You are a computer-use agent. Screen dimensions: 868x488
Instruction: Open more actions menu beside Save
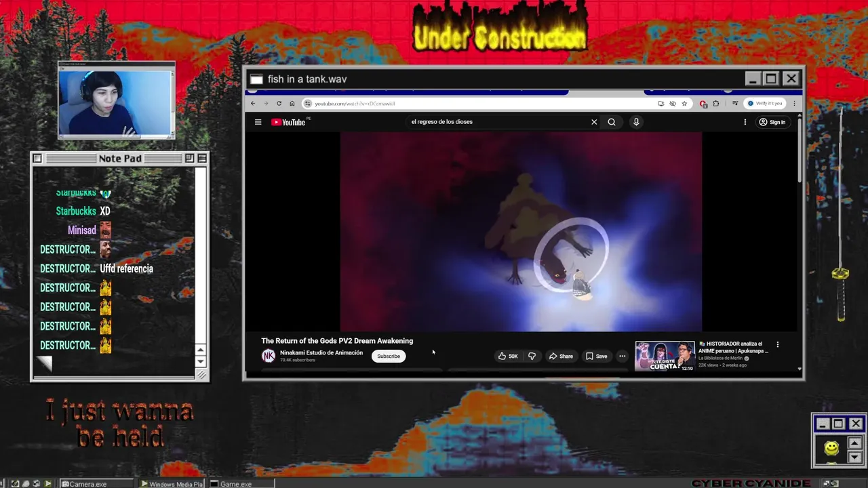(x=622, y=356)
